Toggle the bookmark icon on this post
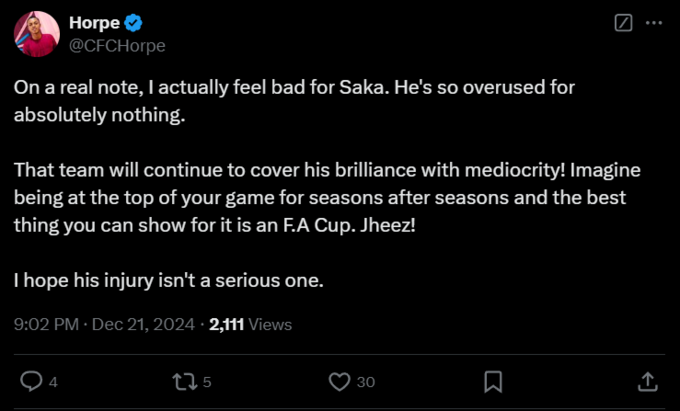The width and height of the screenshot is (680, 411). pos(493,381)
